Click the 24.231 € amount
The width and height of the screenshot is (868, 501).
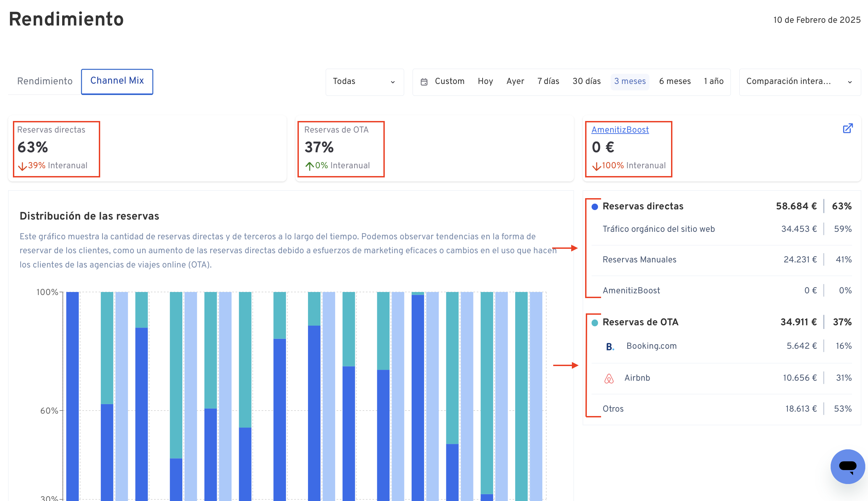(800, 260)
